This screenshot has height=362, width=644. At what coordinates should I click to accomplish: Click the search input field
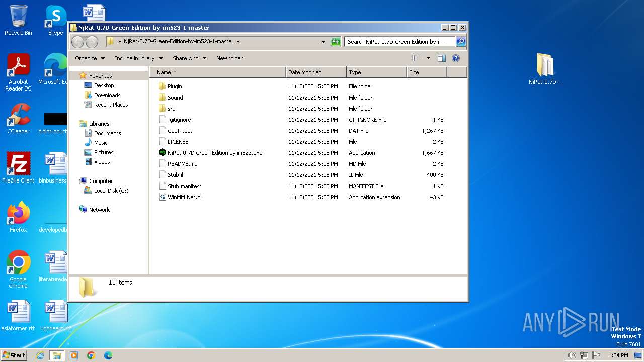click(x=400, y=42)
